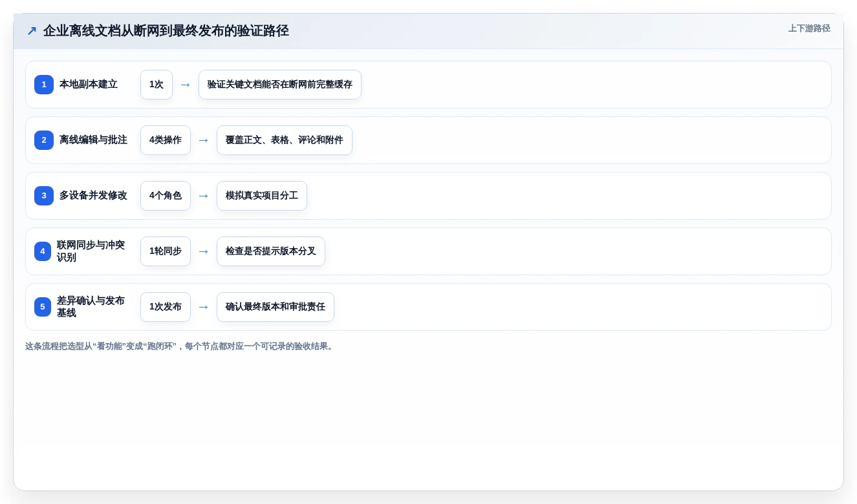Click the diagonal arrow icon beside the title
857x504 pixels.
[32, 31]
